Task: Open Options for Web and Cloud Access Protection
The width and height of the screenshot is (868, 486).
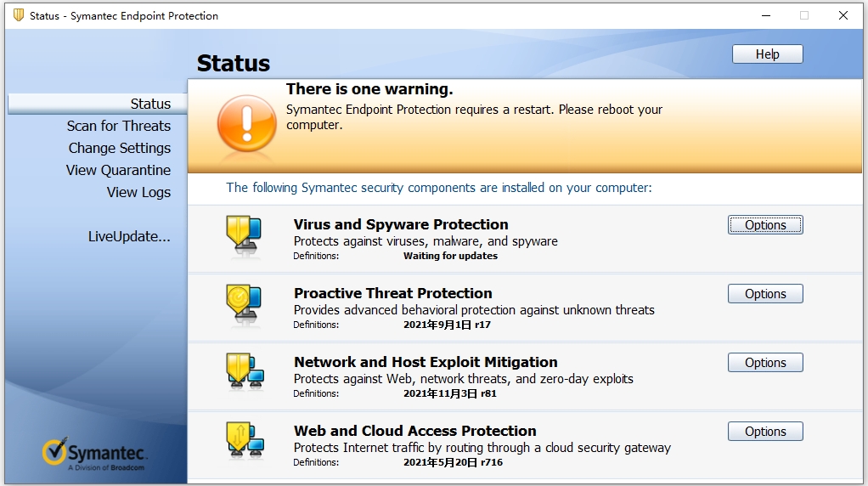Action: coord(765,432)
